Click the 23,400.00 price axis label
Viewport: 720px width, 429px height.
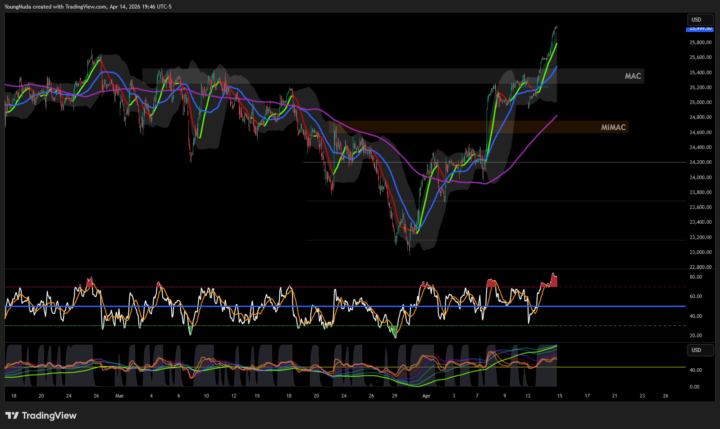tap(700, 222)
